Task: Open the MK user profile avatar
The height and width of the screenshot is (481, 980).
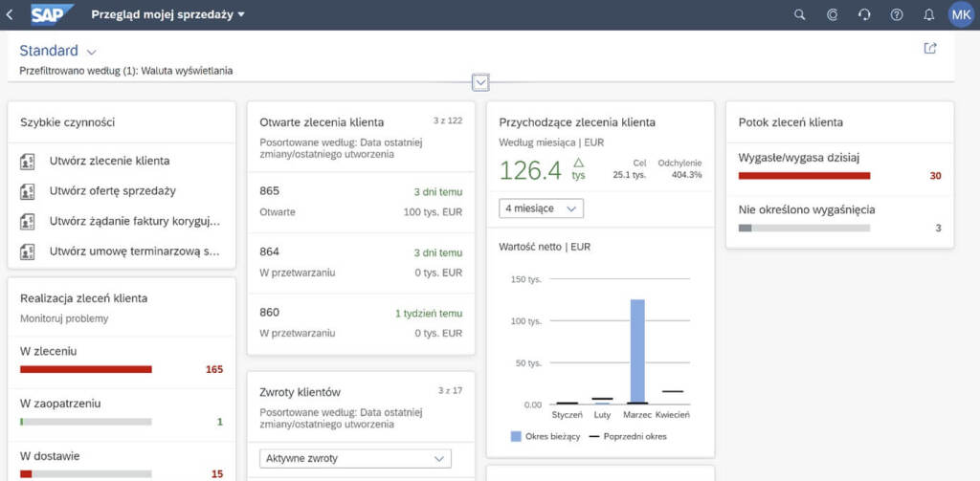Action: 961,14
